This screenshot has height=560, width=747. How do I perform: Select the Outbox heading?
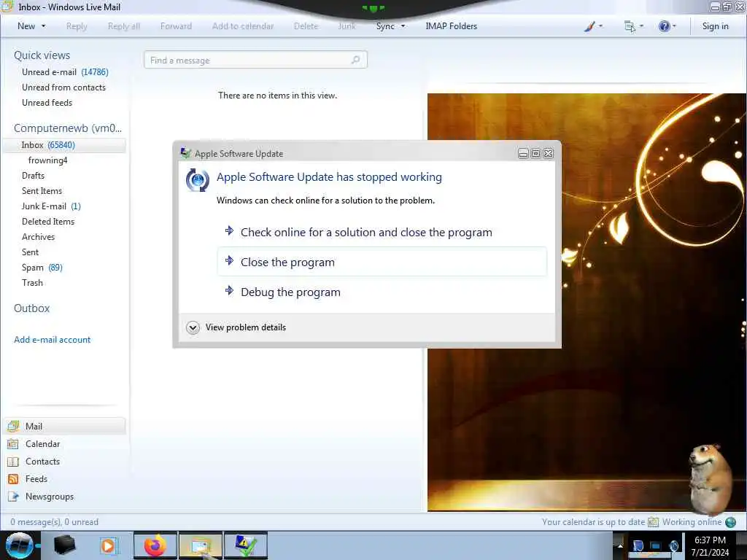tap(31, 308)
